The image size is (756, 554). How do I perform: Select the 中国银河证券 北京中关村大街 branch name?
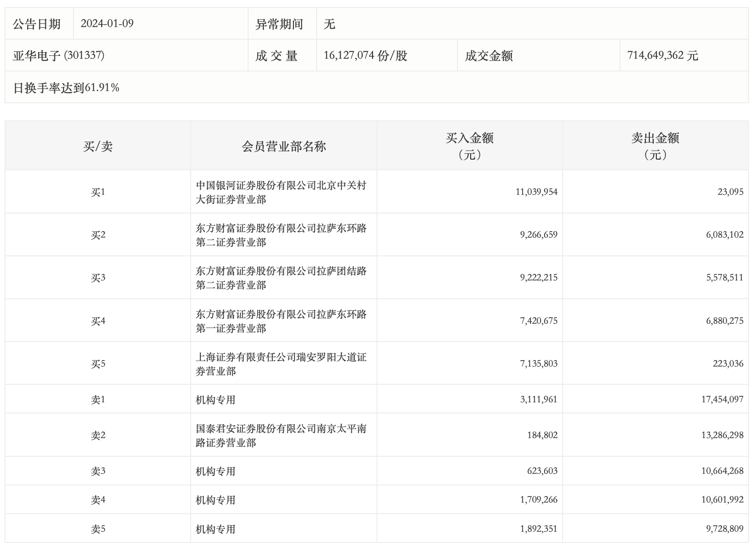click(x=281, y=192)
